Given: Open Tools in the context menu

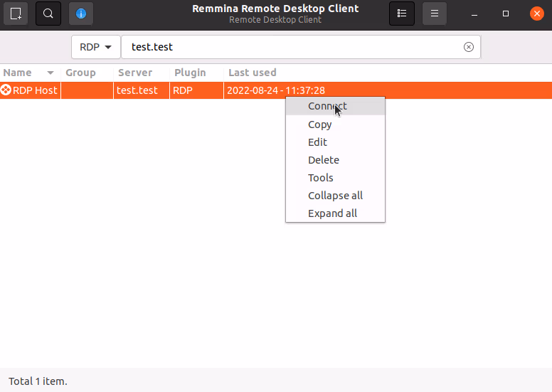Looking at the screenshot, I should pos(335,178).
